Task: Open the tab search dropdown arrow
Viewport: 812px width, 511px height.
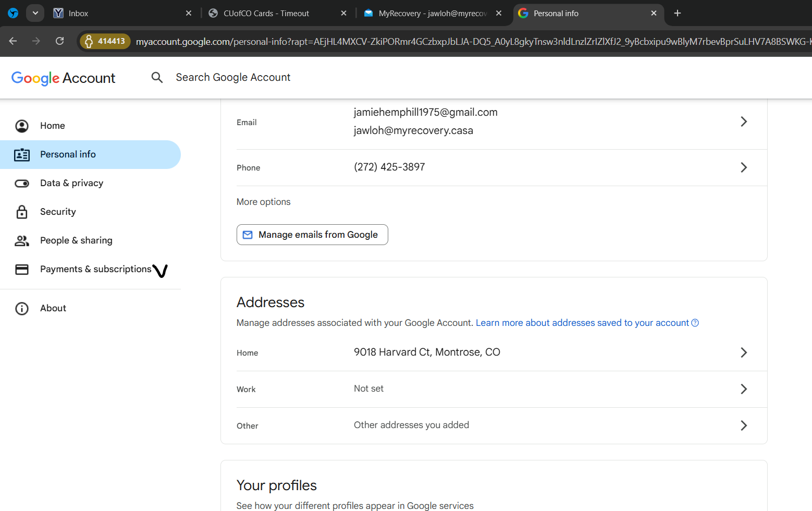Action: 35,13
